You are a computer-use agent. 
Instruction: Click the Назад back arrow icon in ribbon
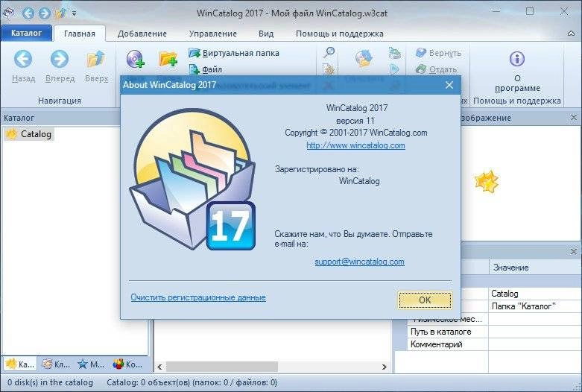(23, 59)
